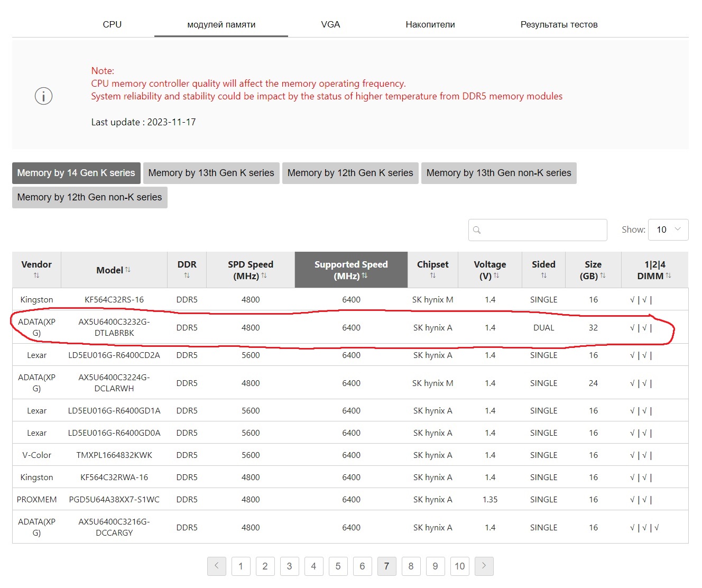Show Memory by 13th Gen K series

pyautogui.click(x=211, y=173)
